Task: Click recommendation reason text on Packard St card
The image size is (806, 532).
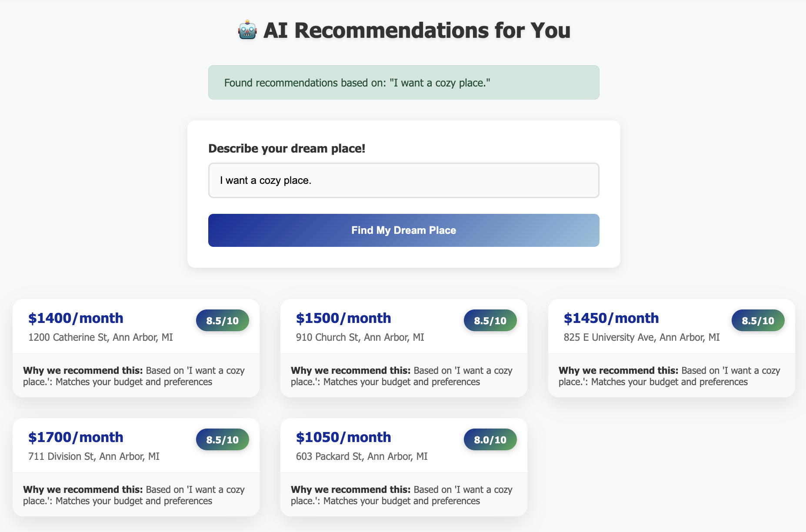Action: click(402, 495)
